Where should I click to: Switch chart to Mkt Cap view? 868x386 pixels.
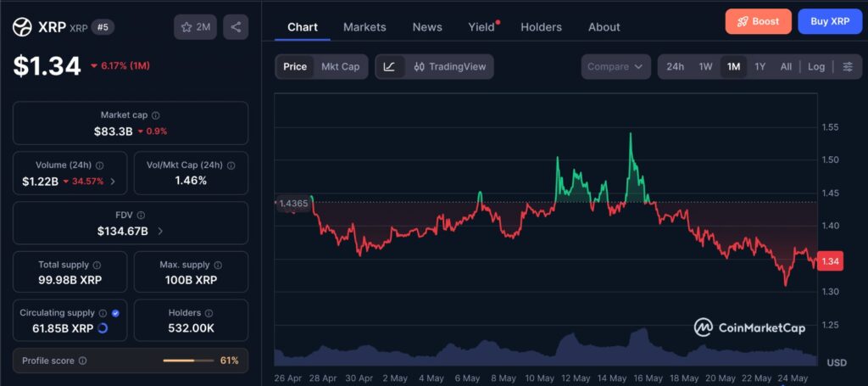tap(341, 66)
